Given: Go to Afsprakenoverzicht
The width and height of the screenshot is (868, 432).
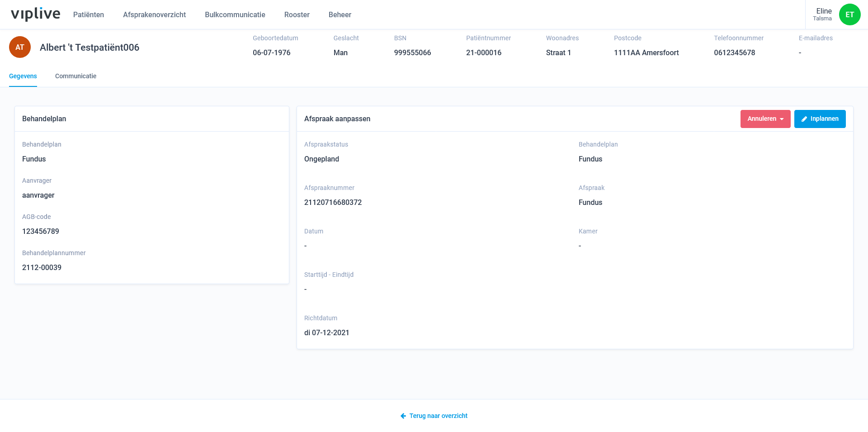Looking at the screenshot, I should (154, 14).
